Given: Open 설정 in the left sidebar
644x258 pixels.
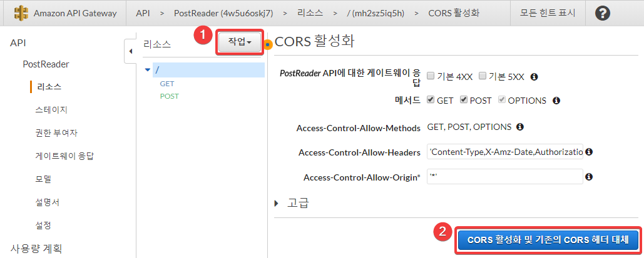Looking at the screenshot, I should [x=44, y=225].
